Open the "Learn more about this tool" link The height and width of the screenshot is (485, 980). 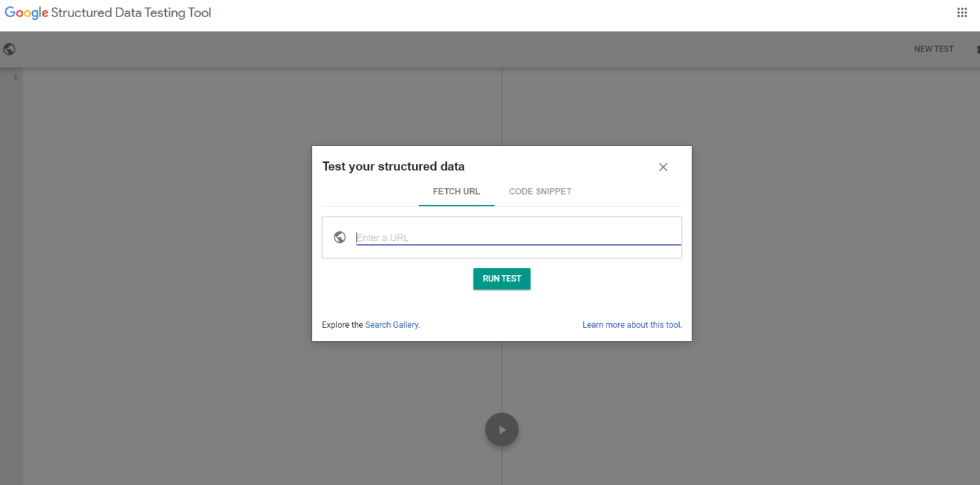point(630,324)
